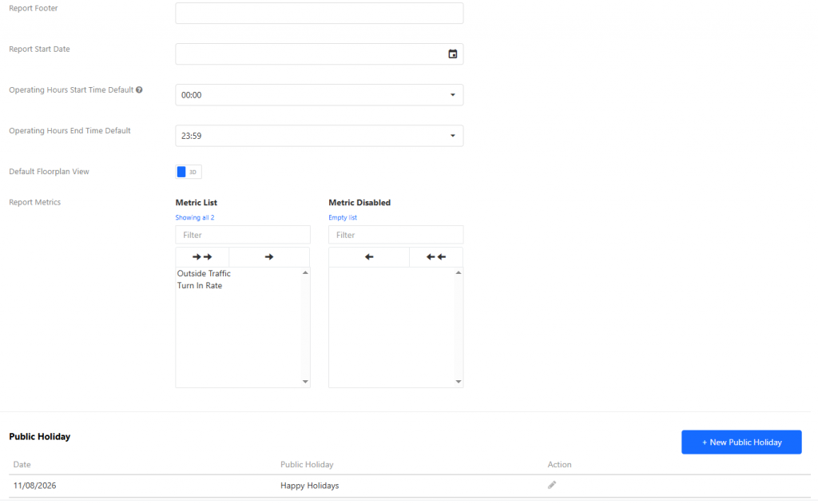Open the Operating Hours Start Time dropdown showing 00:00

click(320, 95)
